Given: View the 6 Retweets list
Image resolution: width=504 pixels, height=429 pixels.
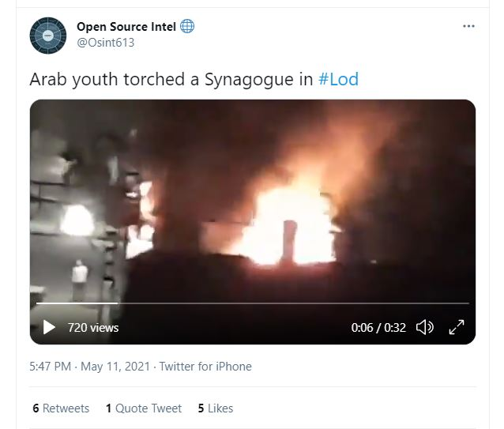Looking at the screenshot, I should tap(61, 408).
